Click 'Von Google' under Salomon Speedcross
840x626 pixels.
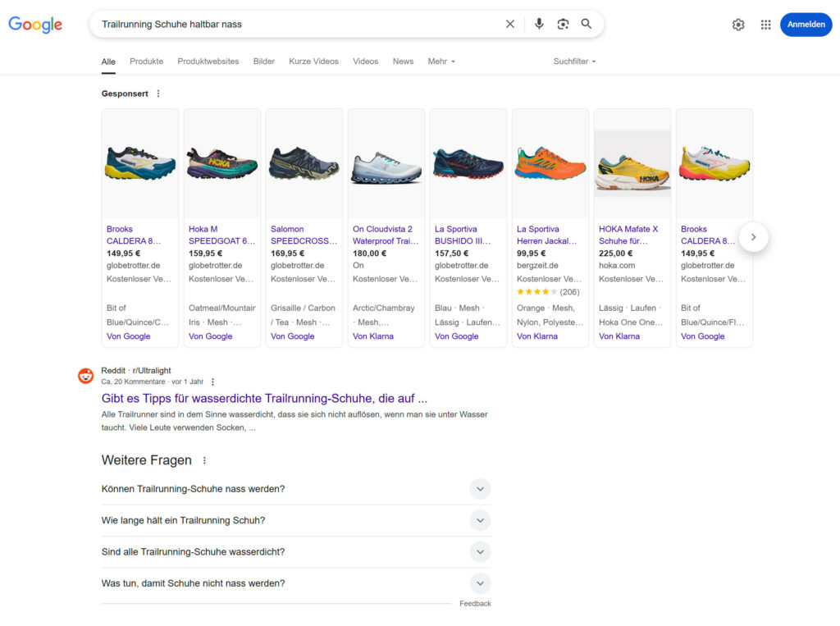click(292, 336)
